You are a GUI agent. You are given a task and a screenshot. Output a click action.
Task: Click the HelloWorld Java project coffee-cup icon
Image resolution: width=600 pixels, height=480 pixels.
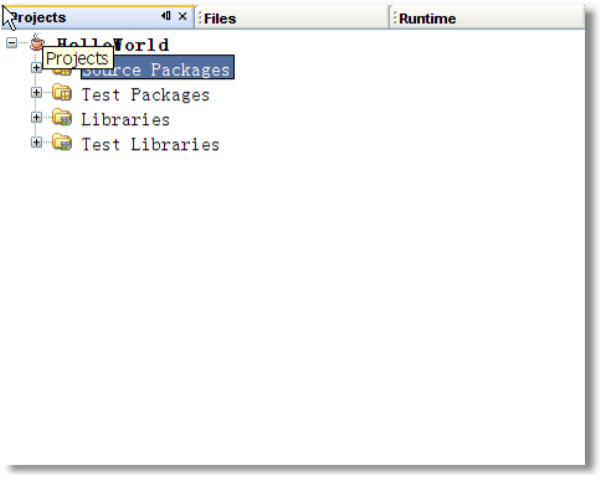point(37,42)
